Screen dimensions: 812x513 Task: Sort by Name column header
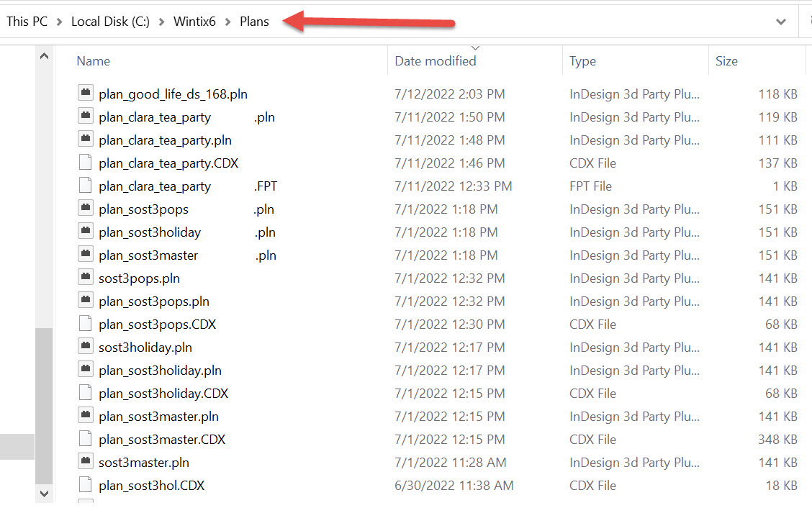(x=93, y=61)
